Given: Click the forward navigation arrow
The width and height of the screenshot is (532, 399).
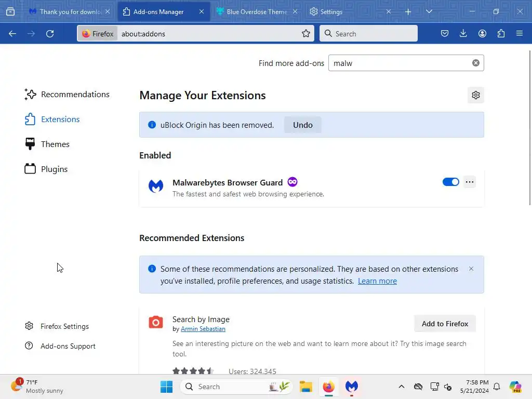Looking at the screenshot, I should click(x=31, y=34).
